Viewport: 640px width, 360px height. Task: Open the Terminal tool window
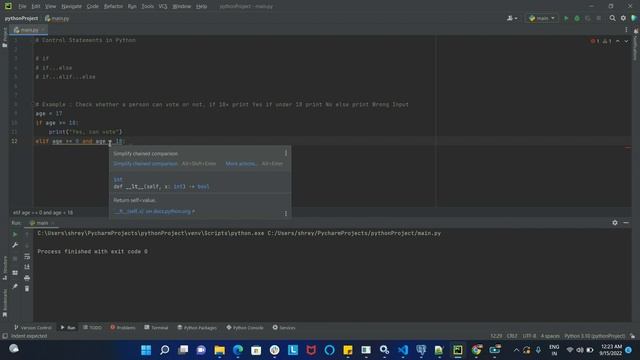click(x=156, y=328)
